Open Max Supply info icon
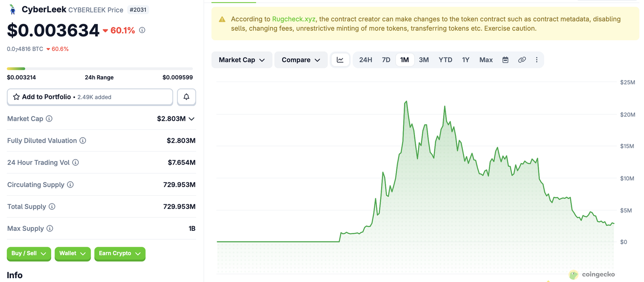644x282 pixels. pyautogui.click(x=50, y=229)
